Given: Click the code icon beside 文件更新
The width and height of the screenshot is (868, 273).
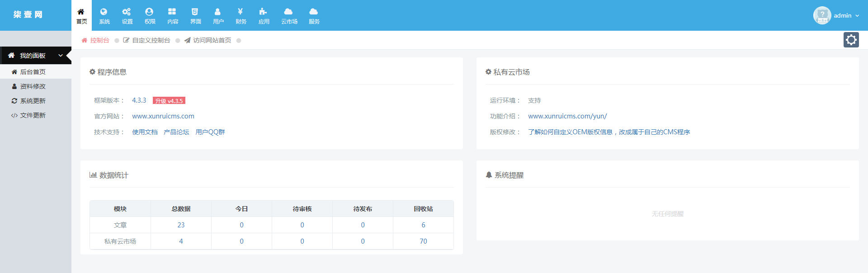Looking at the screenshot, I should pyautogui.click(x=14, y=115).
